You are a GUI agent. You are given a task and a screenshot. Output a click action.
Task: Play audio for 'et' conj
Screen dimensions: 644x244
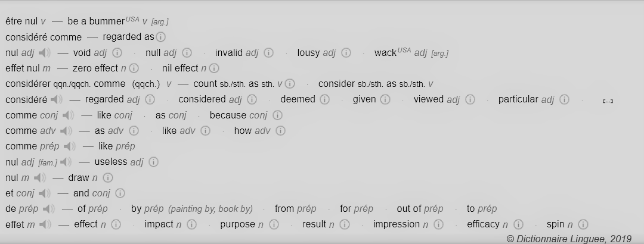45,193
